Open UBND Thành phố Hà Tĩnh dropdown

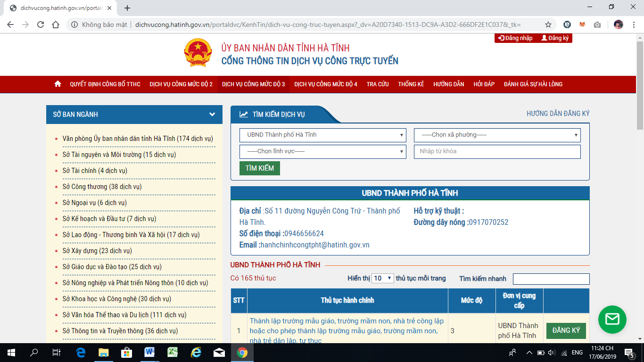pyautogui.click(x=323, y=135)
